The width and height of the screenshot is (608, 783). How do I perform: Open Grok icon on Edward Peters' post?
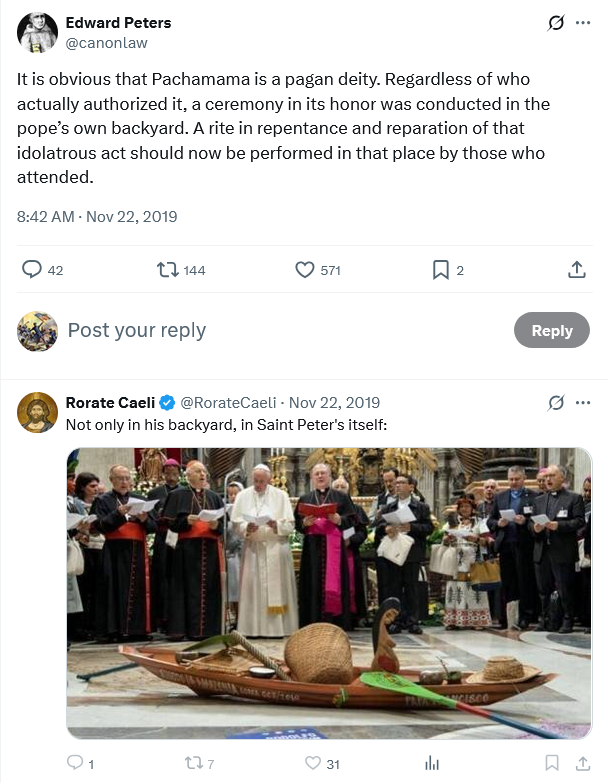pos(556,23)
